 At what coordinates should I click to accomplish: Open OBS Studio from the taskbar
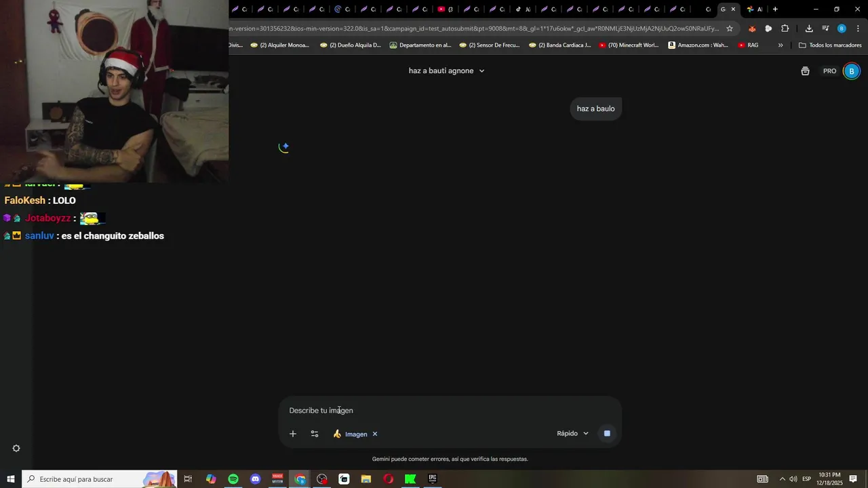pyautogui.click(x=322, y=479)
